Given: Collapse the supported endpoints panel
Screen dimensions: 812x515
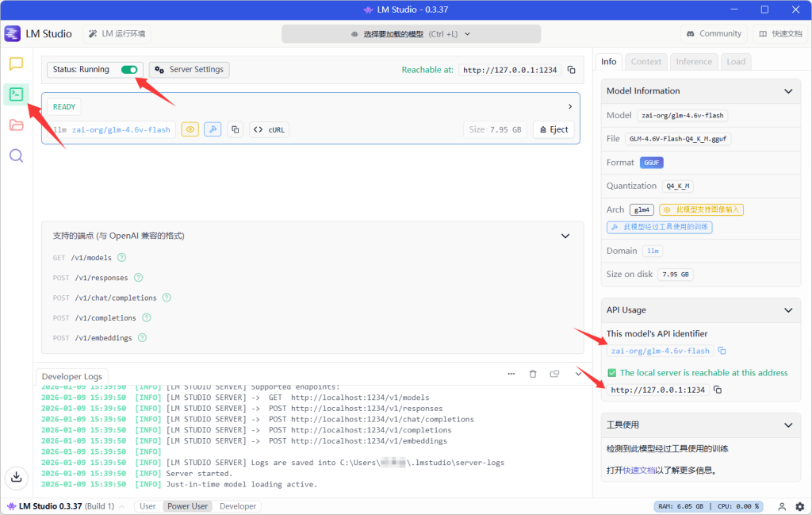Looking at the screenshot, I should pyautogui.click(x=565, y=236).
